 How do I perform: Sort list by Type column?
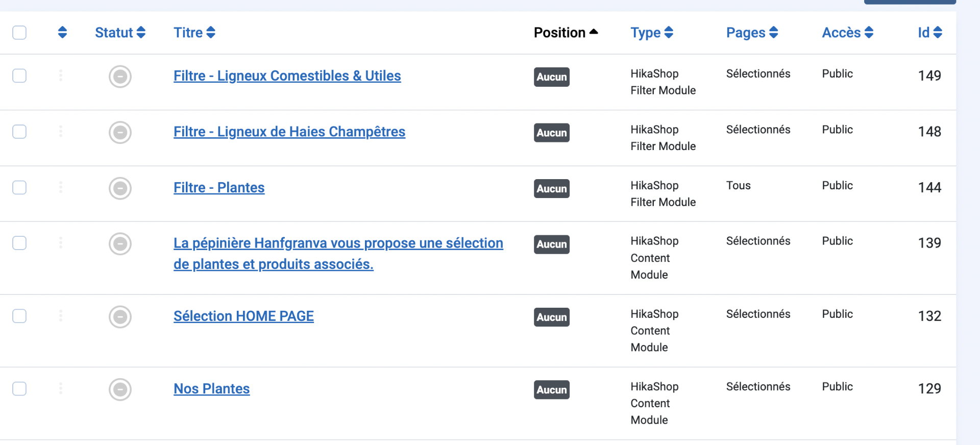point(651,33)
